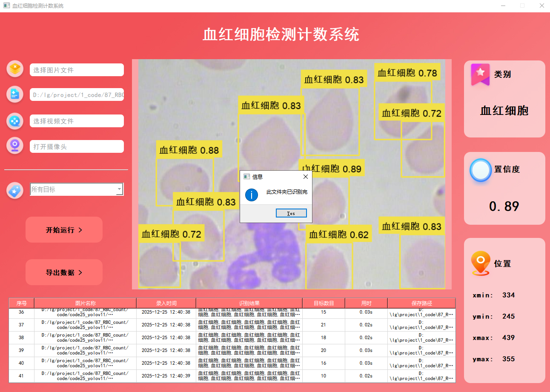Open the 所有目标 dropdown list
The height and width of the screenshot is (392, 550).
[77, 189]
